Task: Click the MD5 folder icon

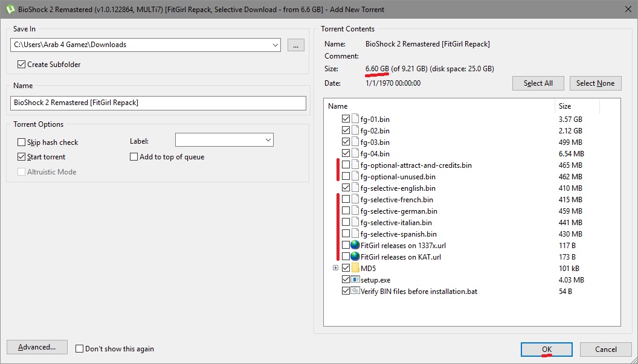Action: 355,268
